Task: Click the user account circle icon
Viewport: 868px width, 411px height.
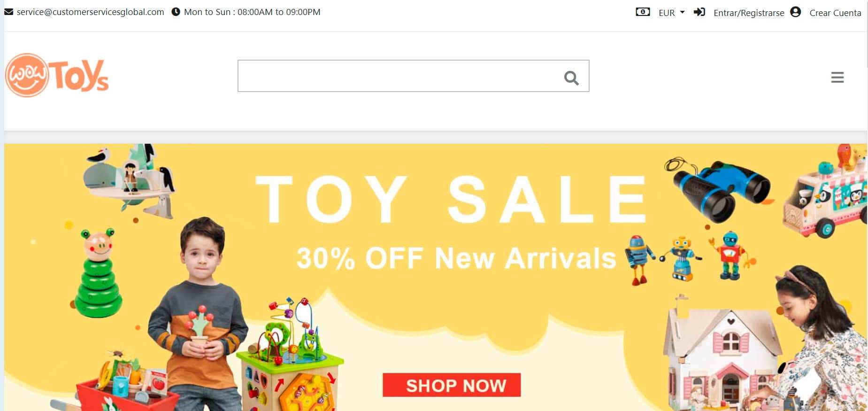Action: tap(795, 12)
